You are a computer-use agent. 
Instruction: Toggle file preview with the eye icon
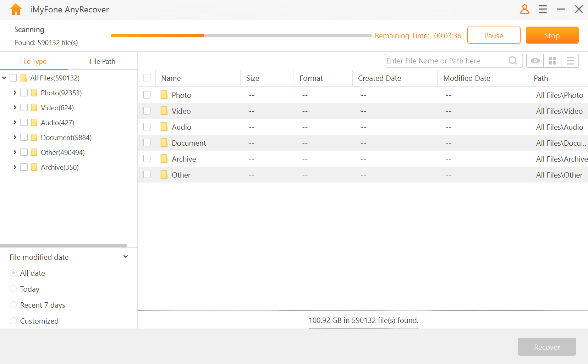point(535,61)
